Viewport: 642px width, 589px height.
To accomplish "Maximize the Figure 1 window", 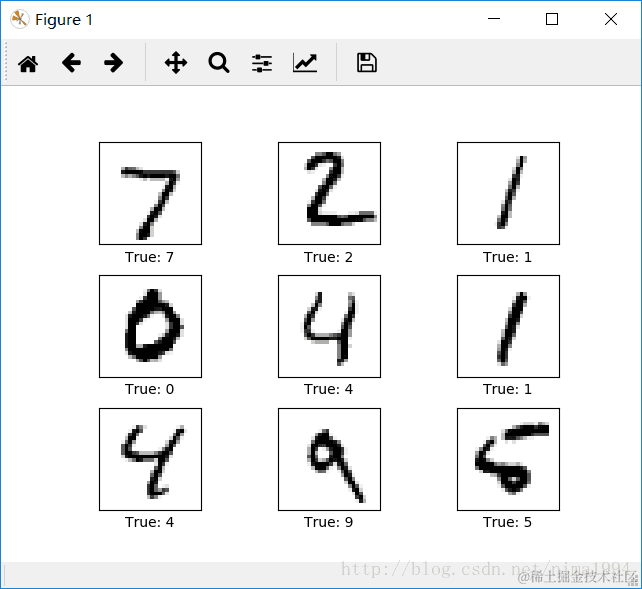I will (x=552, y=19).
